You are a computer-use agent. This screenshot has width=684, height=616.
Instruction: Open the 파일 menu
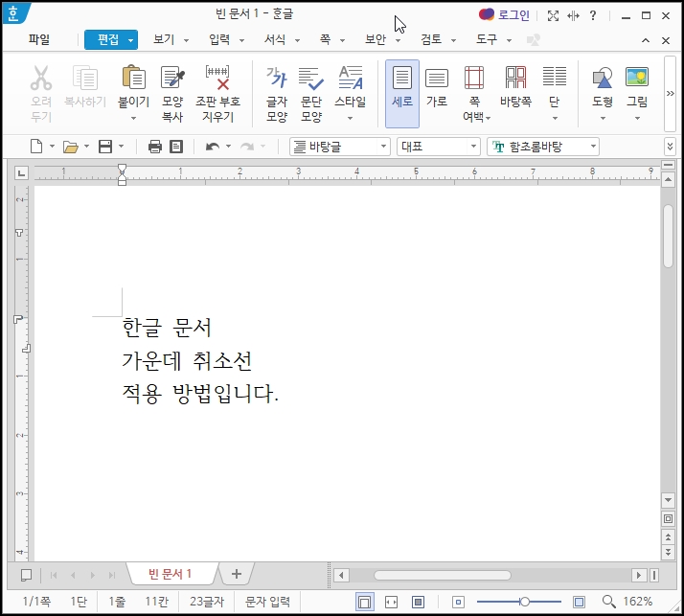(x=39, y=39)
